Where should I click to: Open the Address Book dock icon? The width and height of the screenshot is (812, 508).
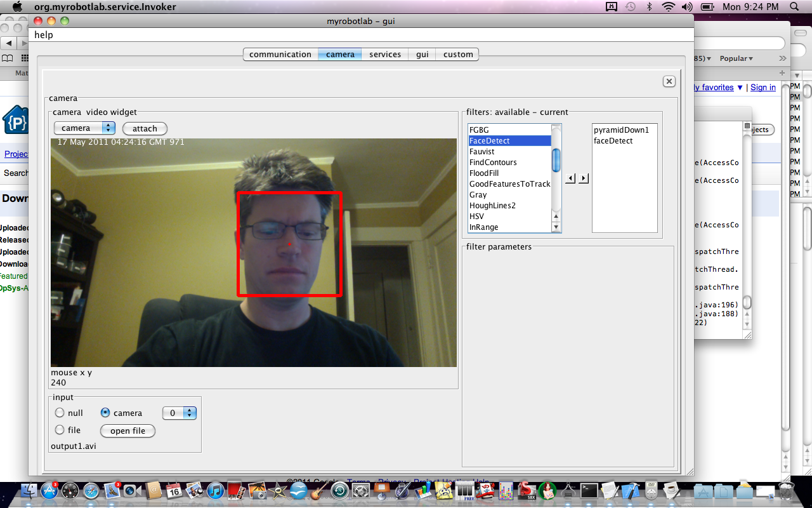click(x=154, y=491)
